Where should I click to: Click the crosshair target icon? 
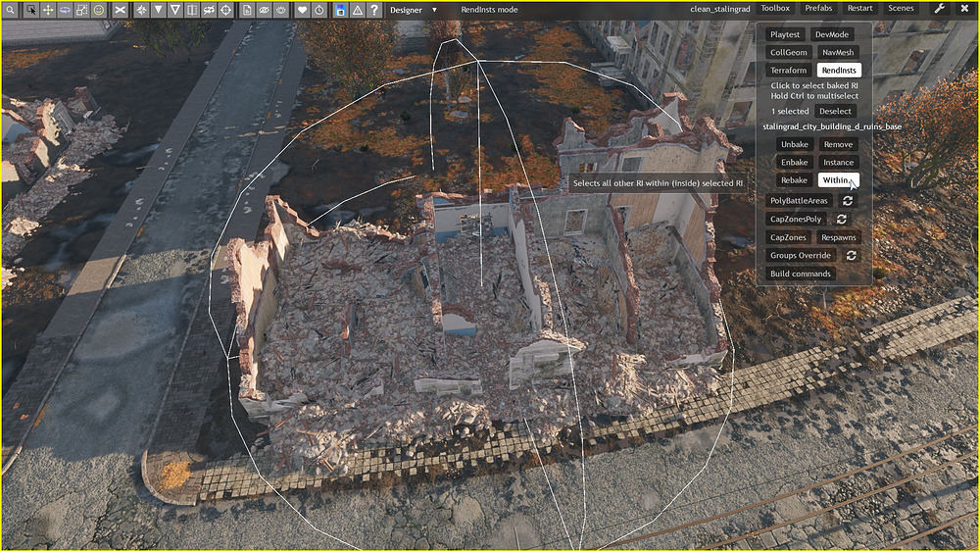(225, 10)
